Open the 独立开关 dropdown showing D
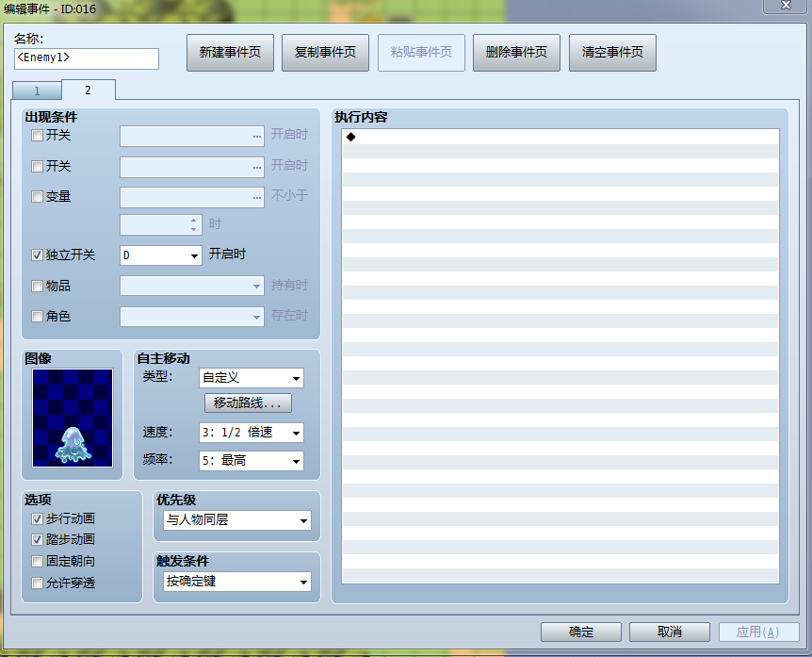 click(160, 255)
